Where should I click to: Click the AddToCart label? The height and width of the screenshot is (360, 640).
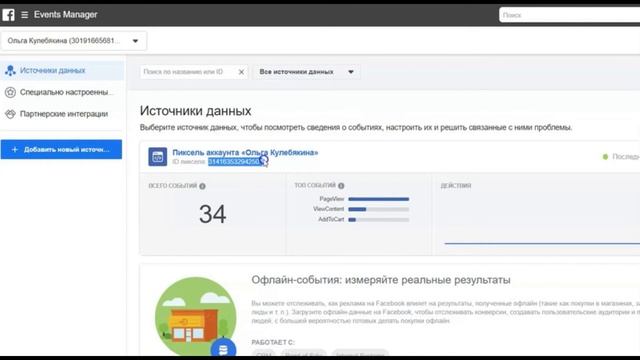pyautogui.click(x=331, y=219)
